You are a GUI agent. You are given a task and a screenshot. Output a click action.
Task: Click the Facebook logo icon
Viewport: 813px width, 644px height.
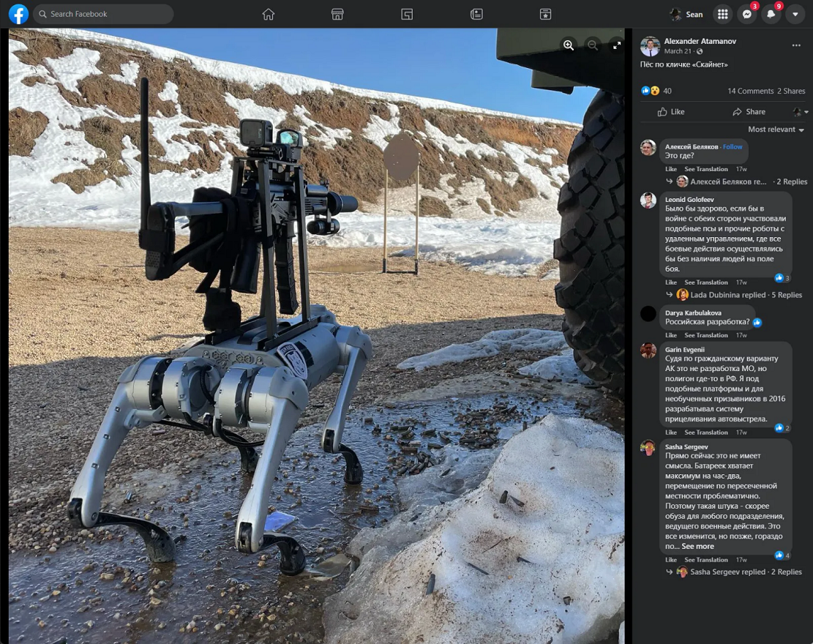[x=18, y=14]
